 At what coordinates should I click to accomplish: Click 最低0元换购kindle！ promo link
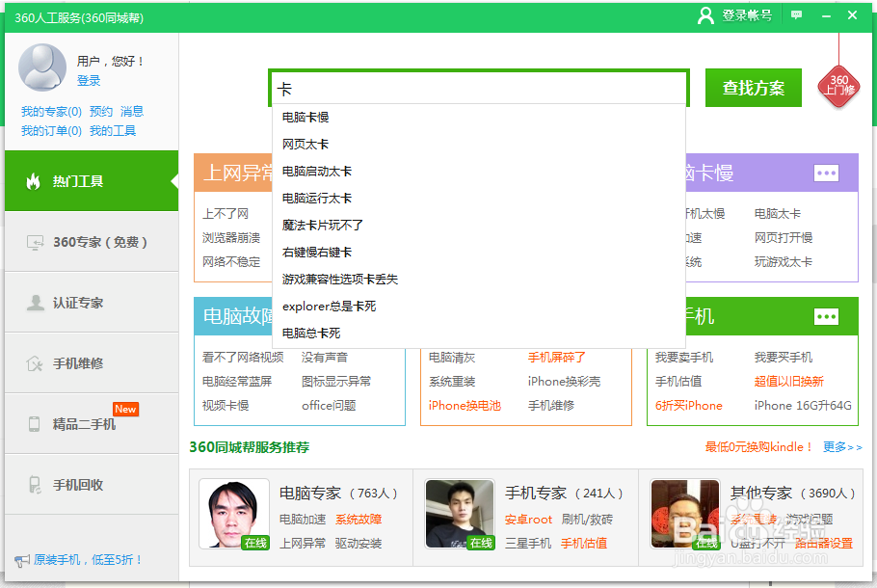[758, 447]
